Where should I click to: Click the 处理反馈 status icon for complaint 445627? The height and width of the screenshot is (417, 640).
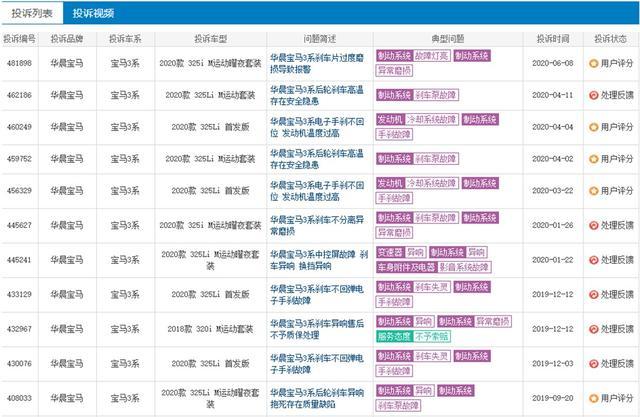(593, 225)
